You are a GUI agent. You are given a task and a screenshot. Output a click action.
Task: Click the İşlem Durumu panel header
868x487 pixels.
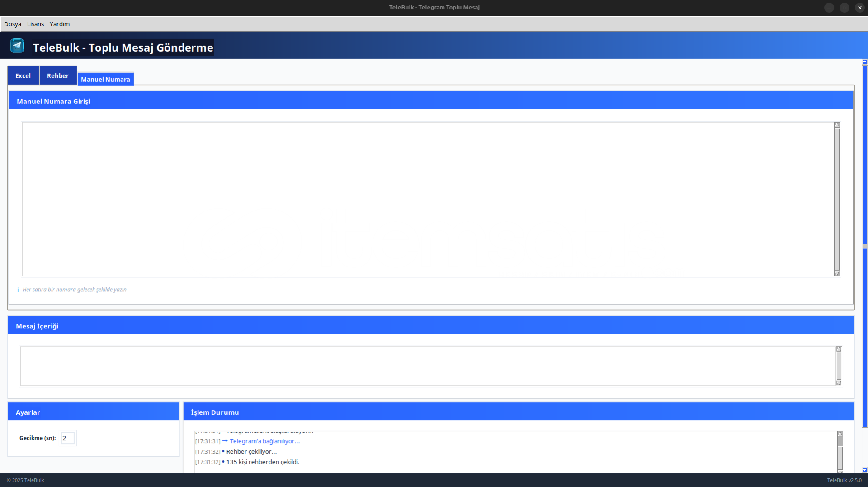click(x=519, y=412)
